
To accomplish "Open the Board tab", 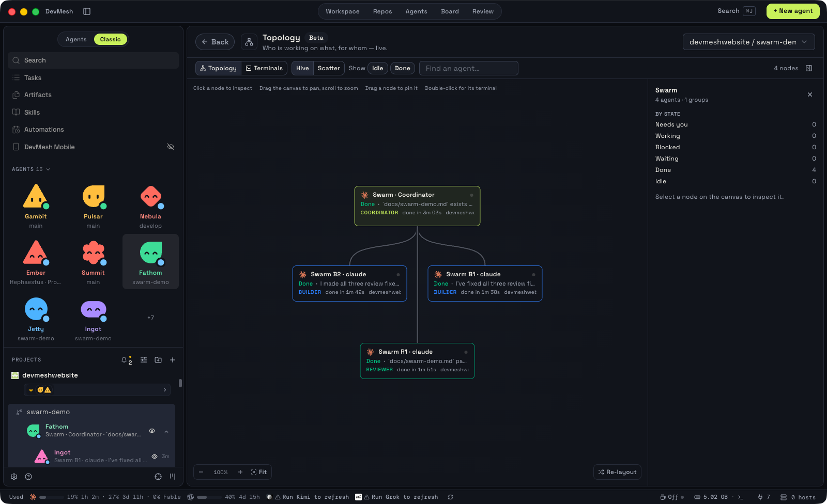I will pos(450,11).
